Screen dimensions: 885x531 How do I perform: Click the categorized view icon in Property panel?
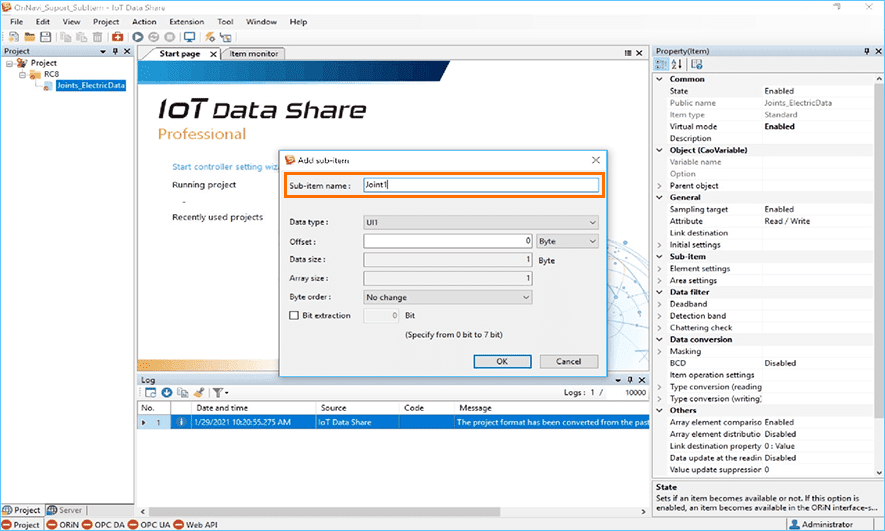[660, 64]
